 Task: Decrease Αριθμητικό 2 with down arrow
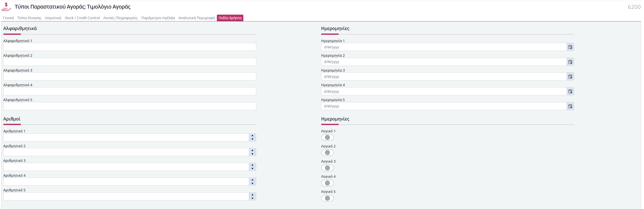pyautogui.click(x=252, y=154)
